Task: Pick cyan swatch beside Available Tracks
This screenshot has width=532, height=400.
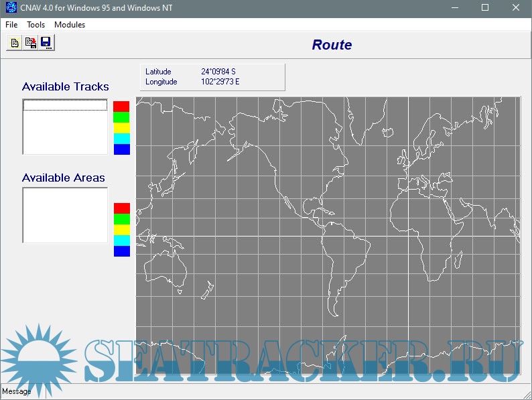Action: (121, 139)
